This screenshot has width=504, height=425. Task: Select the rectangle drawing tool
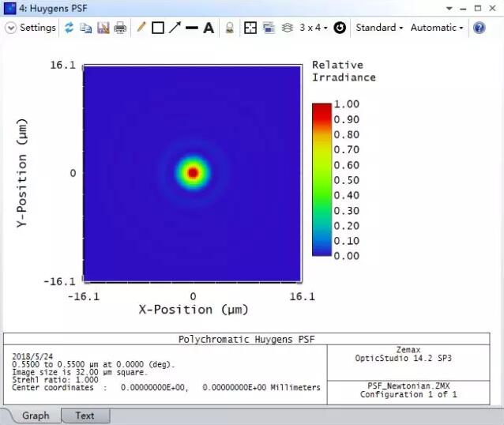pos(158,28)
